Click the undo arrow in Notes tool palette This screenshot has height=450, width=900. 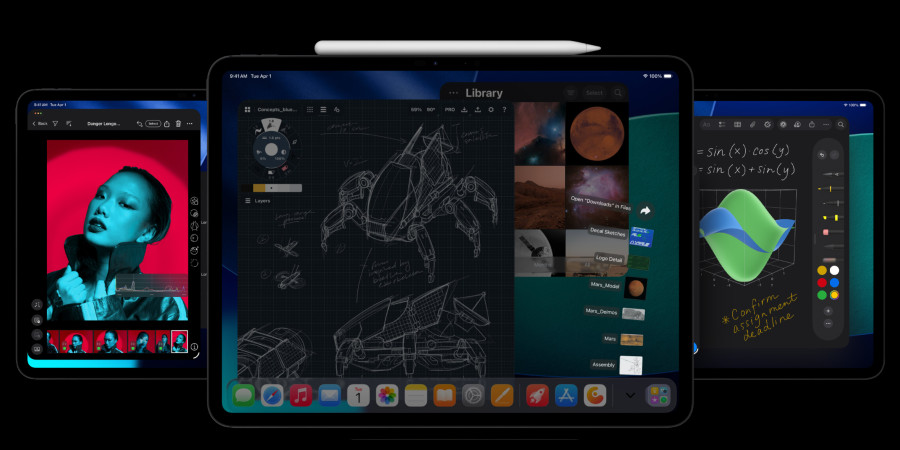tap(821, 155)
